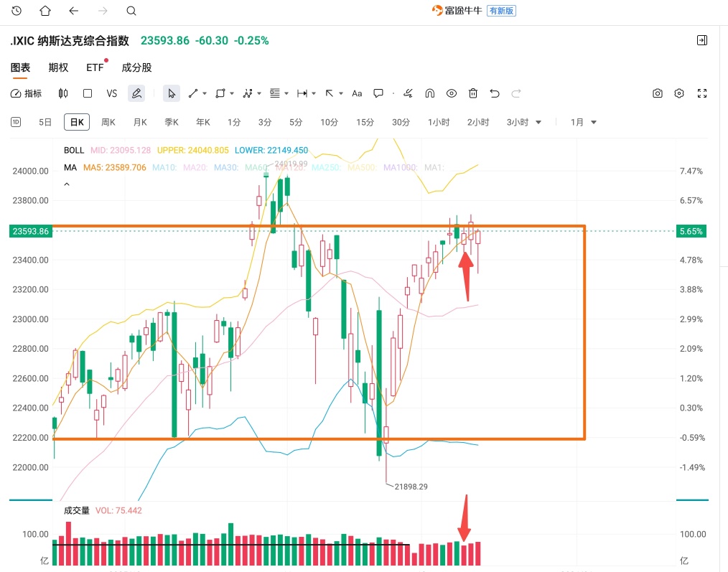Open the 指标 indicators panel
Image resolution: width=728 pixels, height=572 pixels.
click(26, 93)
